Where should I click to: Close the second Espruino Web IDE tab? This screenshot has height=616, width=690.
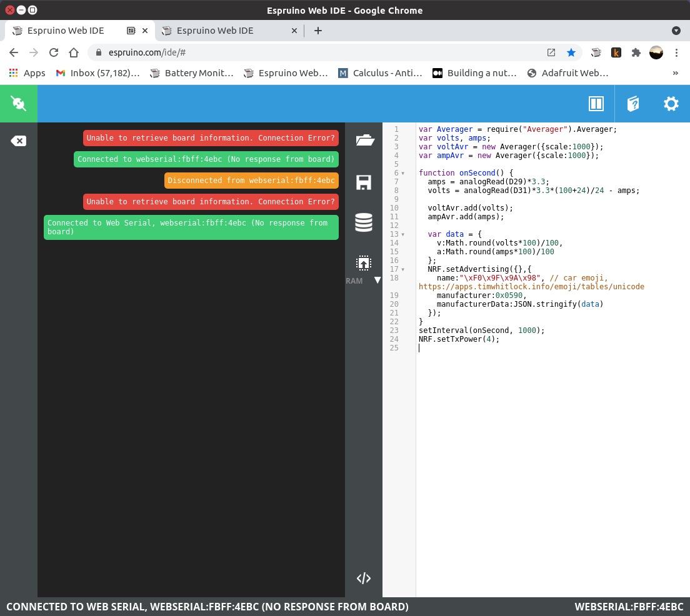(294, 31)
